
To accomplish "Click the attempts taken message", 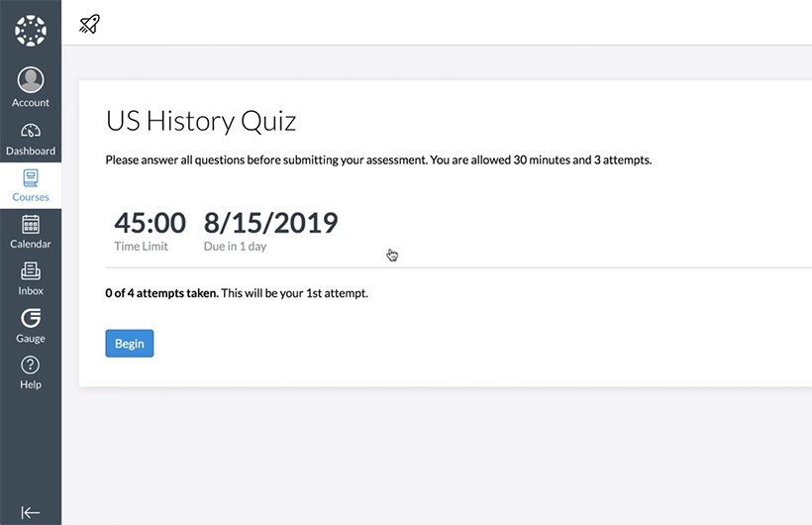I will point(237,293).
